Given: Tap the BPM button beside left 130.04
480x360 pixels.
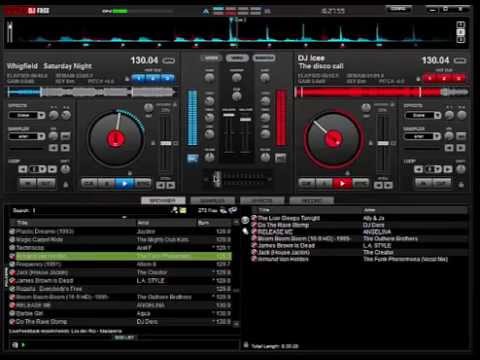Looking at the screenshot, I should [168, 61].
